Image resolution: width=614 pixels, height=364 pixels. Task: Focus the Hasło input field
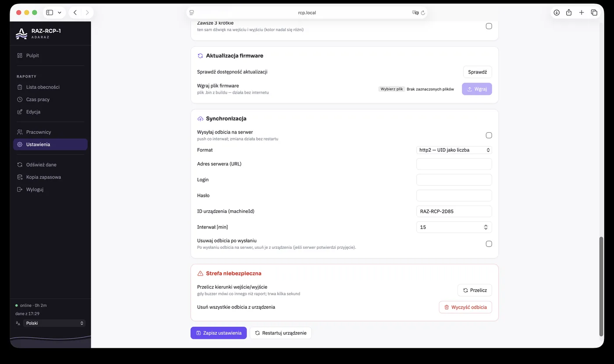[454, 196]
